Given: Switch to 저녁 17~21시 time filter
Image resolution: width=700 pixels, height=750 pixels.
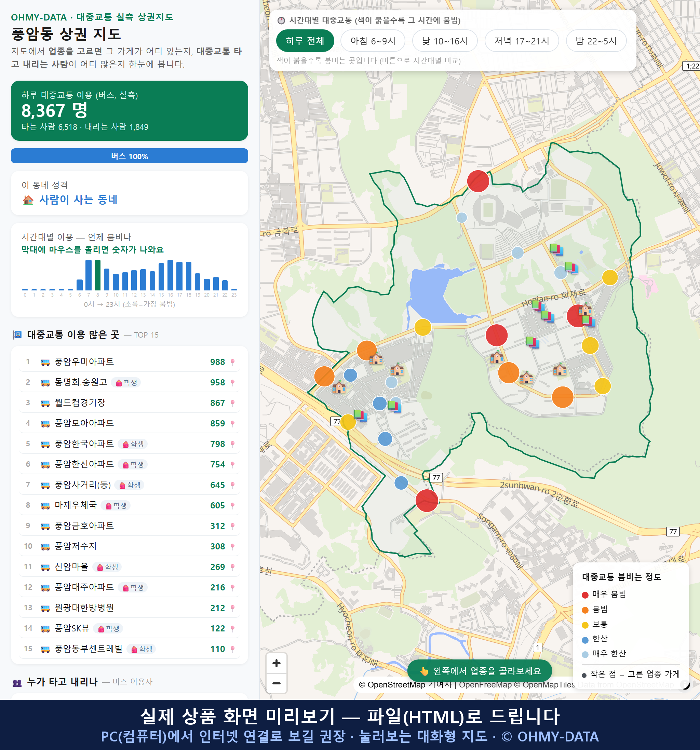Looking at the screenshot, I should 522,41.
